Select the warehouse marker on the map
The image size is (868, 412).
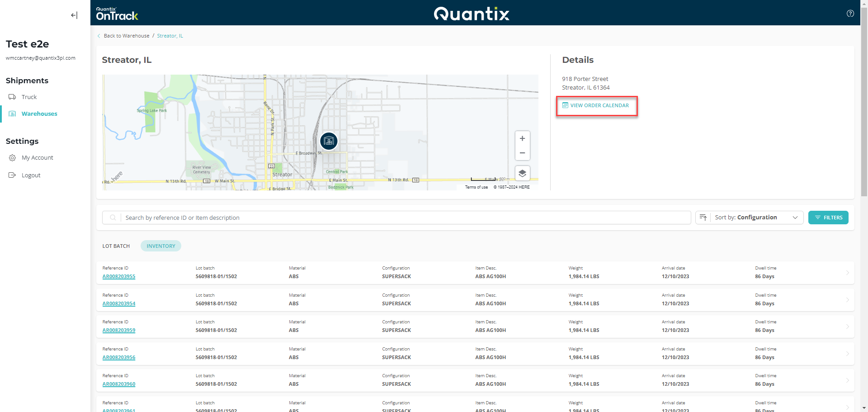pyautogui.click(x=329, y=141)
